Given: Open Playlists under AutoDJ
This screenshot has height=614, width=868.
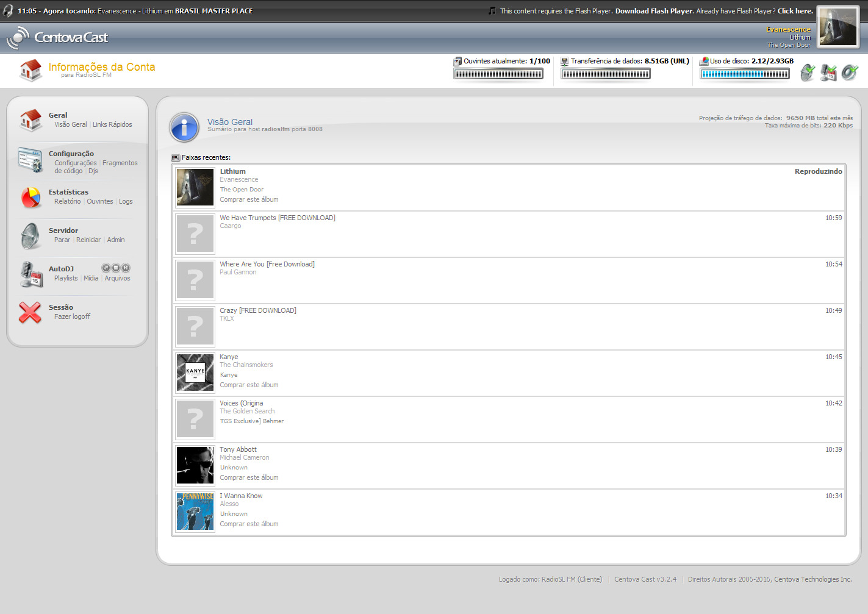Looking at the screenshot, I should pyautogui.click(x=66, y=278).
